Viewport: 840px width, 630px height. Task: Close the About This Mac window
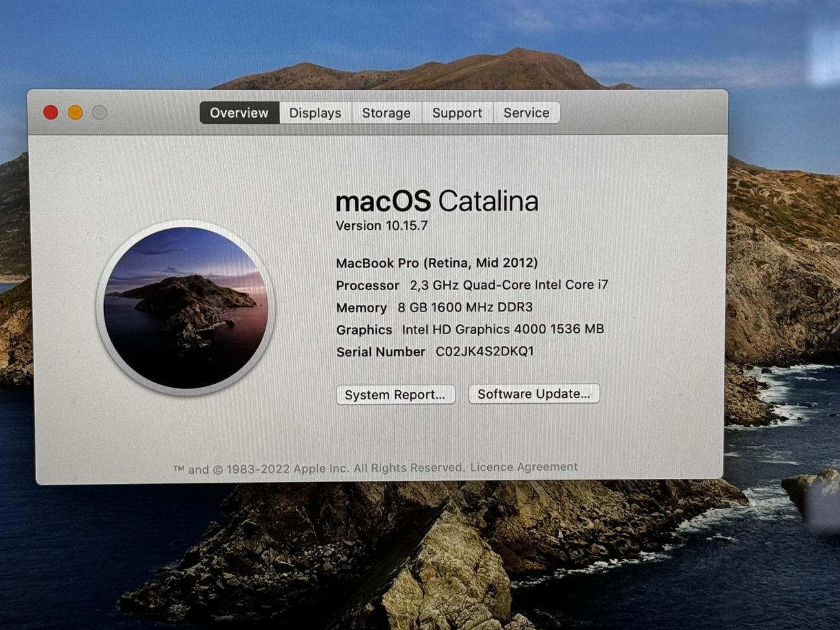[50, 112]
